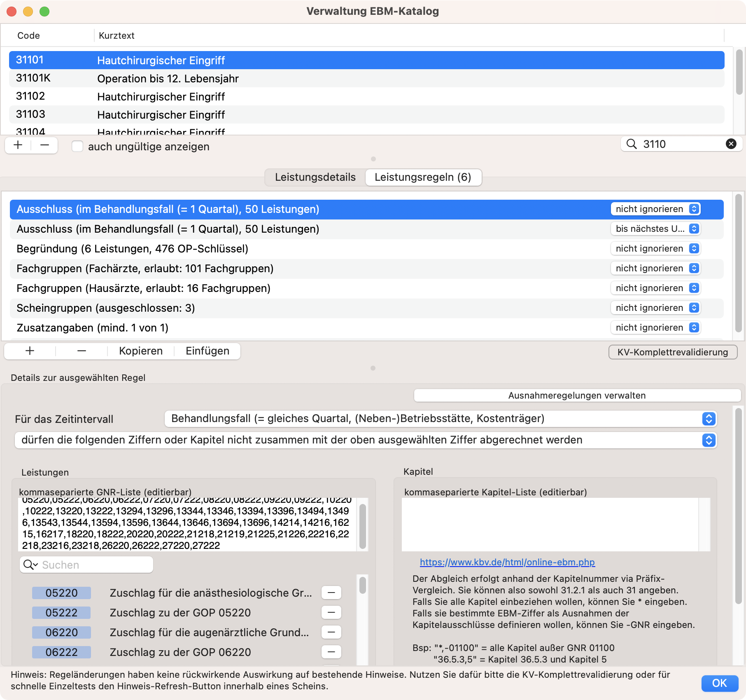Click the GNR text list scrollbar
The image size is (746, 700).
click(363, 526)
